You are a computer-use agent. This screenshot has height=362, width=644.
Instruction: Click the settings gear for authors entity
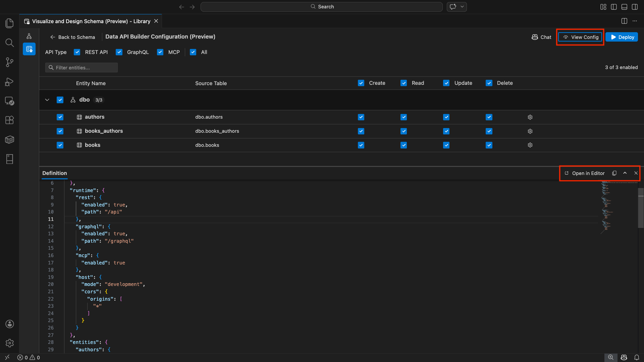coord(530,117)
